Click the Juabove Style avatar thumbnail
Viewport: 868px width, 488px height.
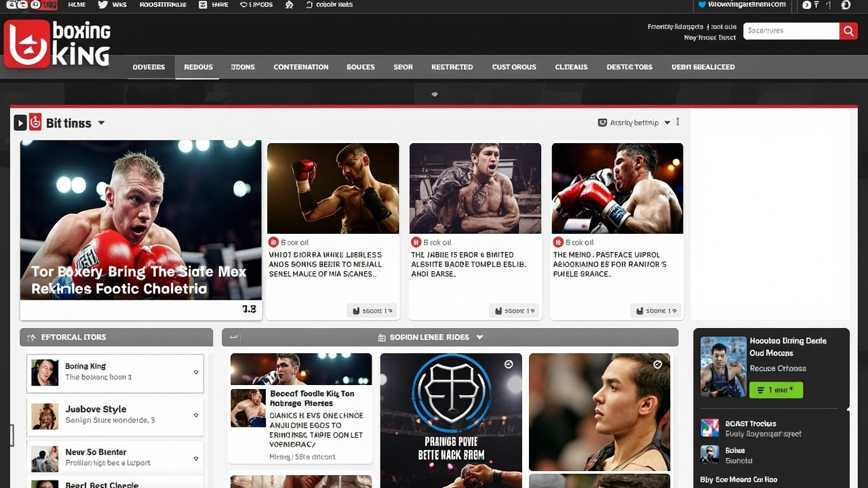[45, 415]
